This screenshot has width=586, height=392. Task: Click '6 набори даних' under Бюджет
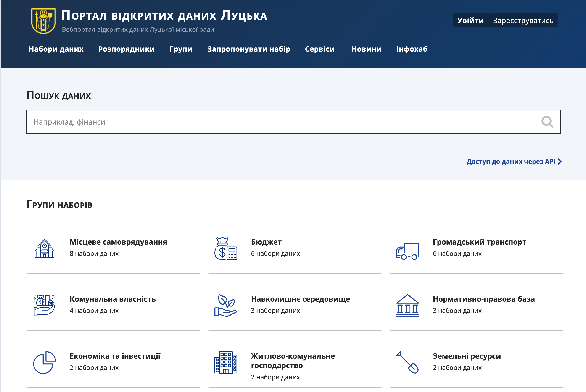pyautogui.click(x=275, y=253)
